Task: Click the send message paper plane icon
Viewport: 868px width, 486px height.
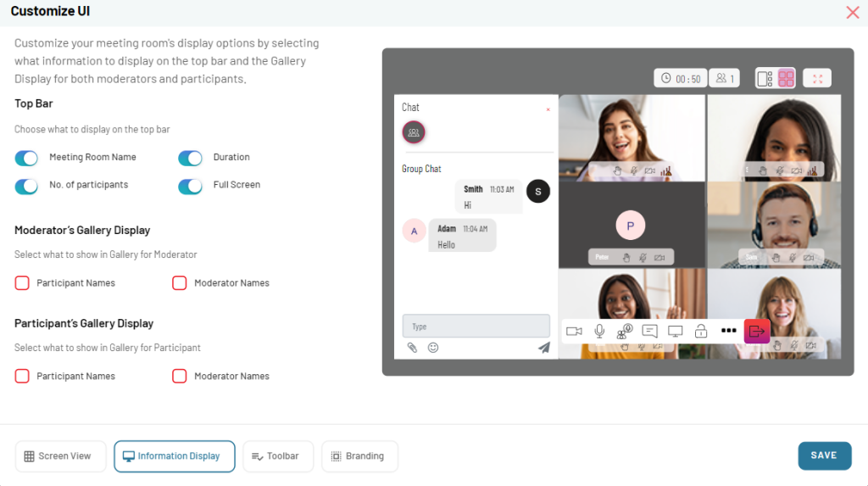Action: [x=544, y=348]
